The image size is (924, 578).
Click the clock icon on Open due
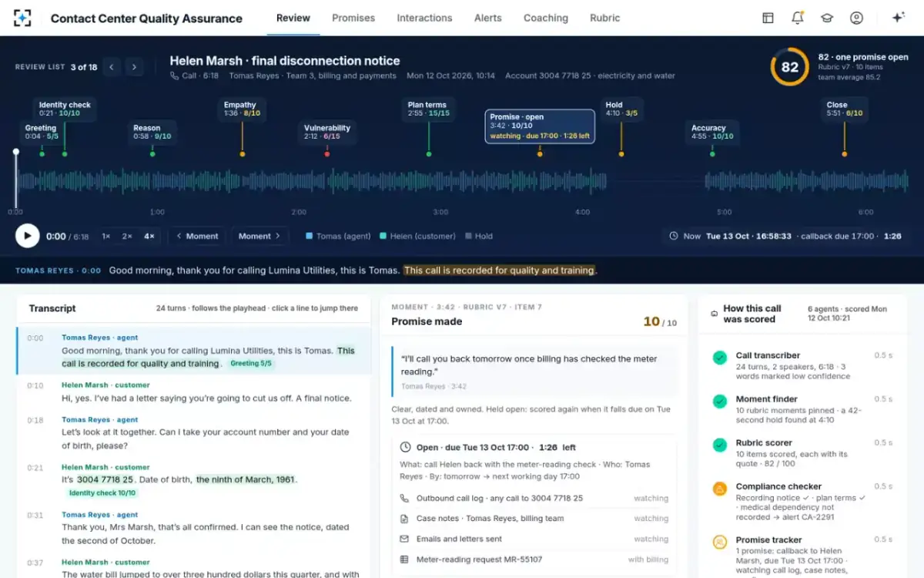(406, 447)
